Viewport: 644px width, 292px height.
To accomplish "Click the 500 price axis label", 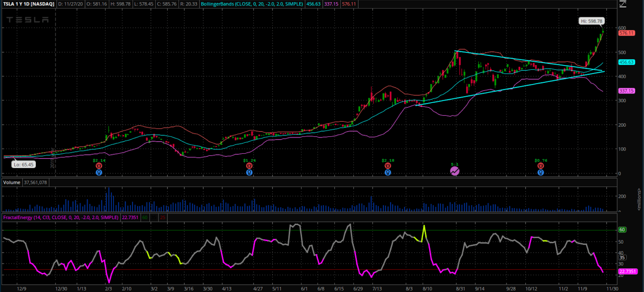I will (x=622, y=52).
